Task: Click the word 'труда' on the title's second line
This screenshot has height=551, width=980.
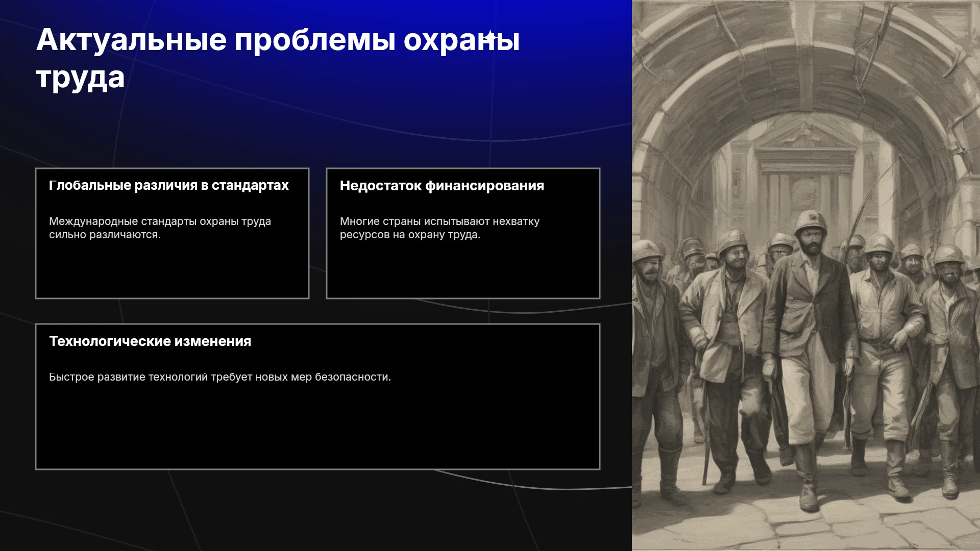Action: 81,78
